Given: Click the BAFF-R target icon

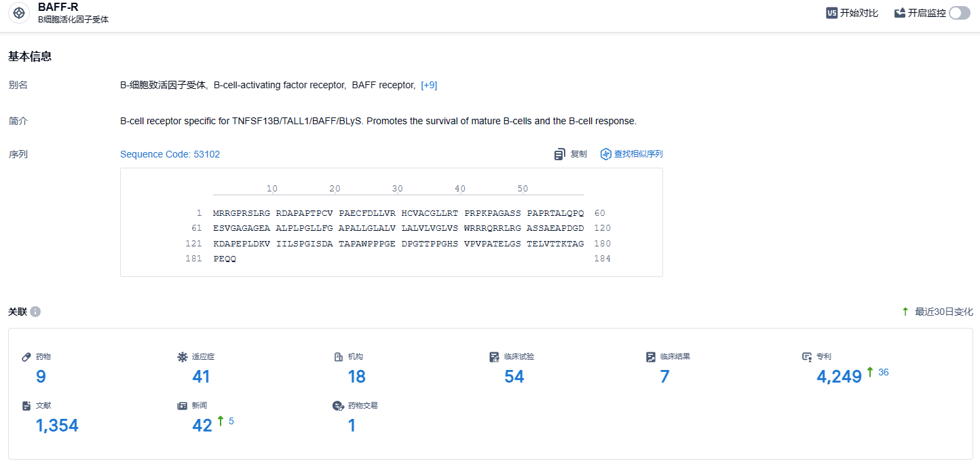Looking at the screenshot, I should [x=19, y=13].
